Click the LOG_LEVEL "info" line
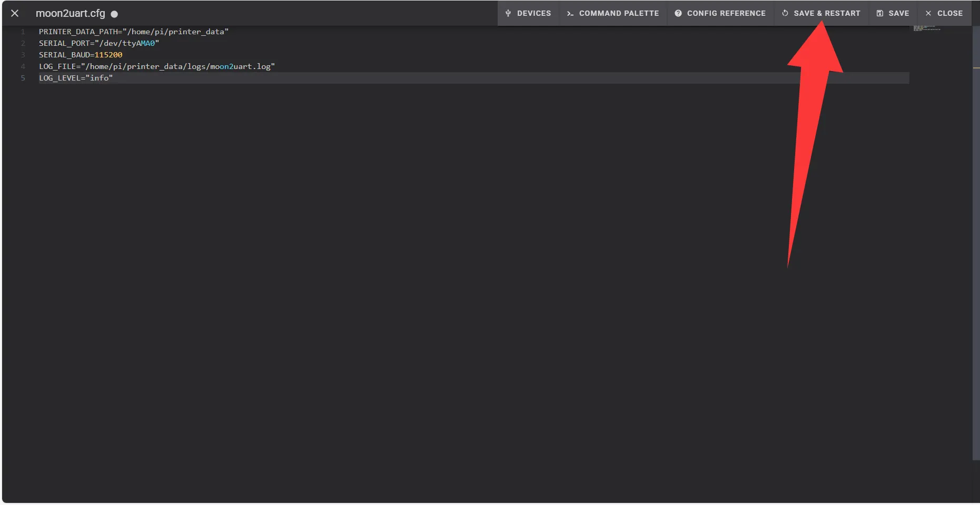This screenshot has height=505, width=980. click(x=75, y=78)
